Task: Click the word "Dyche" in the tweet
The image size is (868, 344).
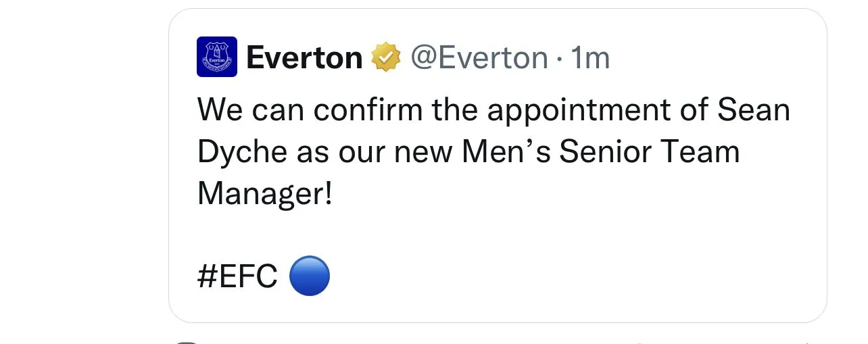Action: click(x=243, y=153)
